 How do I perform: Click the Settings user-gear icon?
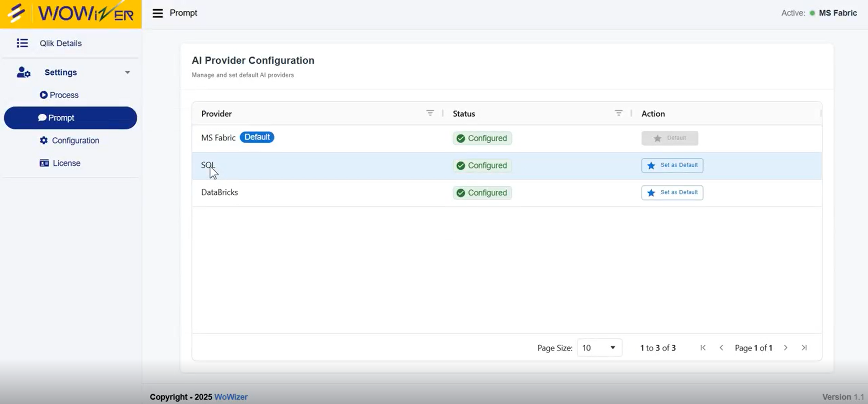[x=24, y=72]
